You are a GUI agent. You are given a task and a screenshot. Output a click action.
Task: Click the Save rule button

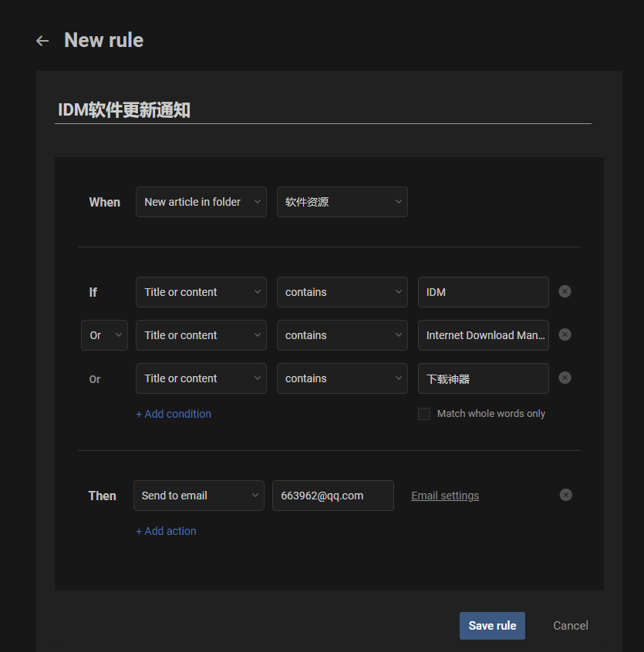point(492,626)
